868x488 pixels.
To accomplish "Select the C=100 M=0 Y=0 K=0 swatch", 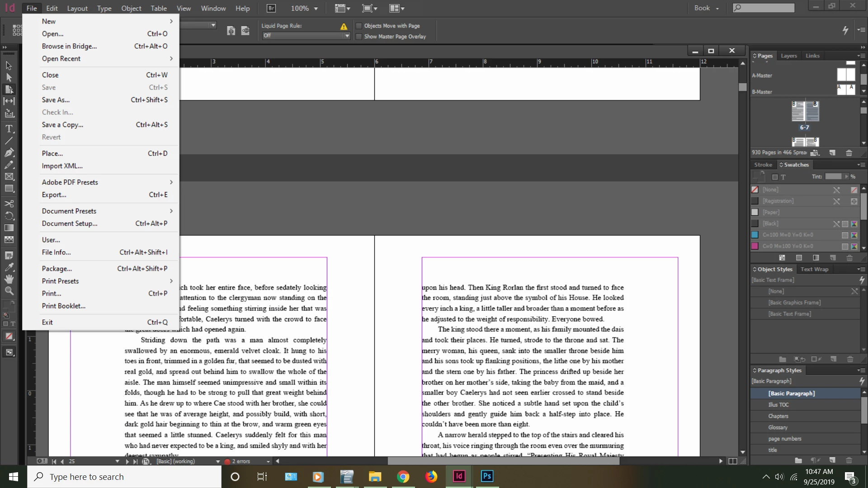I will tap(788, 235).
